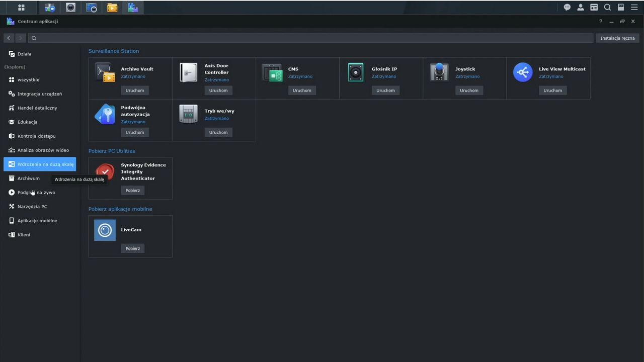Download Synology Evidence Integrity Authenticator via Pobierz
Viewport: 644px width, 362px height.
133,191
